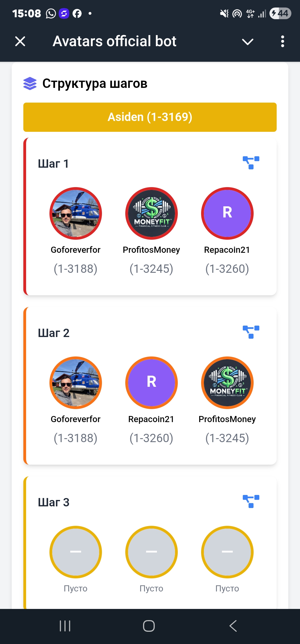Screen dimensions: 300x644
Task: Tap the layers icon beside Структура шагов
Action: tap(30, 83)
